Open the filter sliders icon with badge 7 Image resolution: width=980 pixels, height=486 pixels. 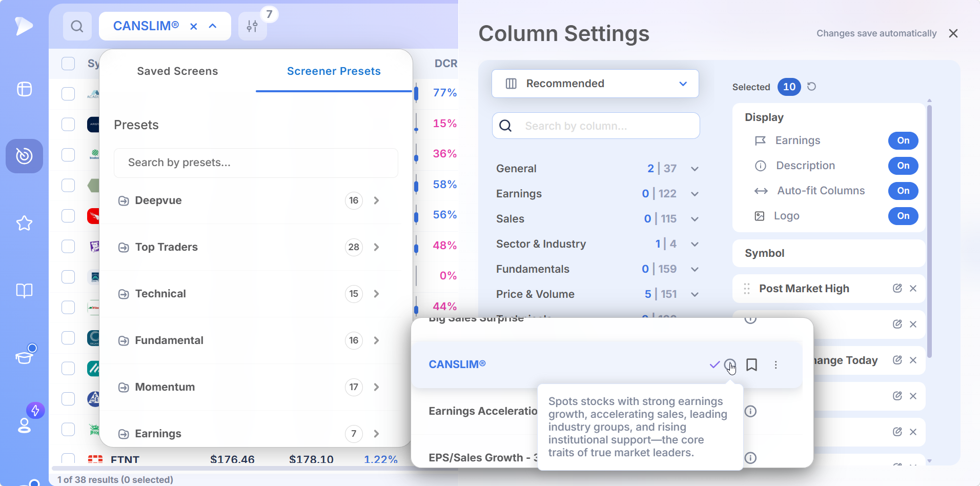click(x=252, y=26)
